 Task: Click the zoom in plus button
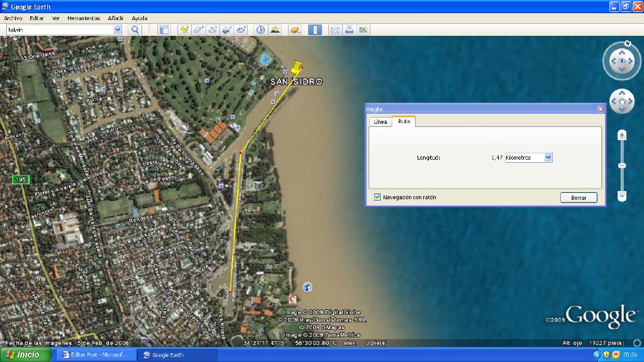(x=622, y=135)
